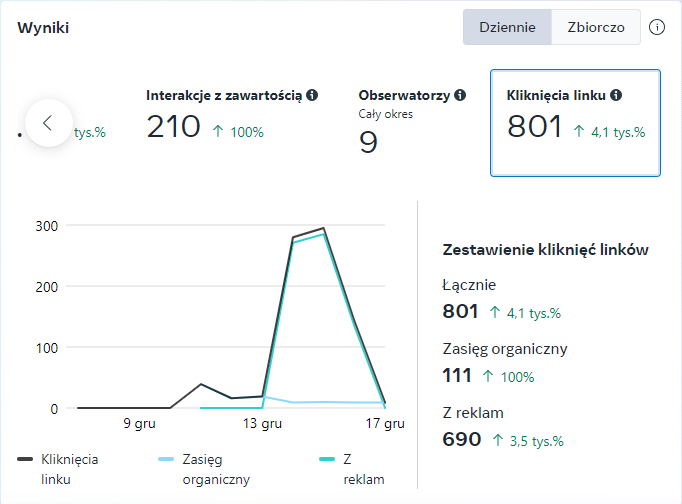The width and height of the screenshot is (682, 504).
Task: Click the 13 gru date label
Action: pyautogui.click(x=263, y=423)
